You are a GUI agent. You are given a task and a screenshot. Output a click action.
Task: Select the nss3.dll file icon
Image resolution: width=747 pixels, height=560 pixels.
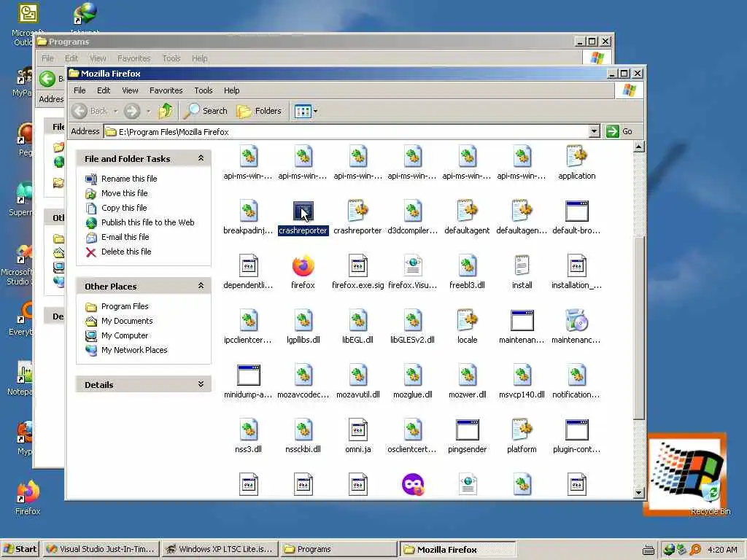248,430
